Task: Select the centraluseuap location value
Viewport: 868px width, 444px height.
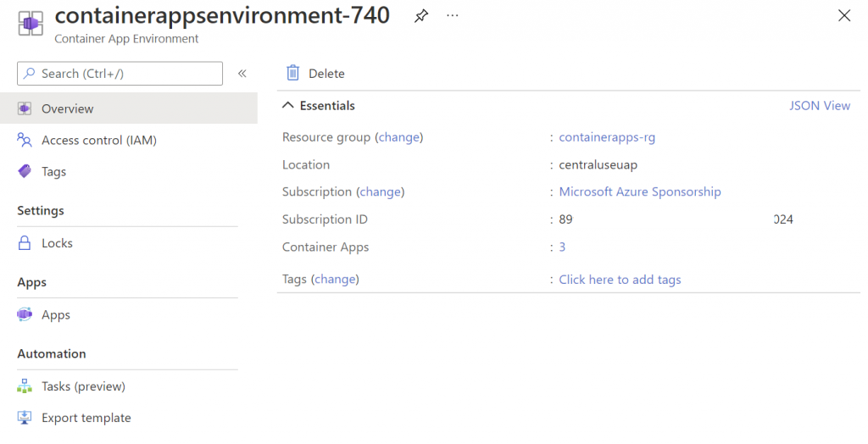Action: [598, 165]
